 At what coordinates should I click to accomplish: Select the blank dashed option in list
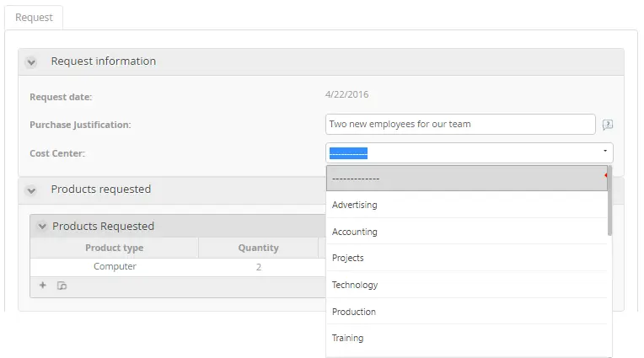tap(467, 179)
